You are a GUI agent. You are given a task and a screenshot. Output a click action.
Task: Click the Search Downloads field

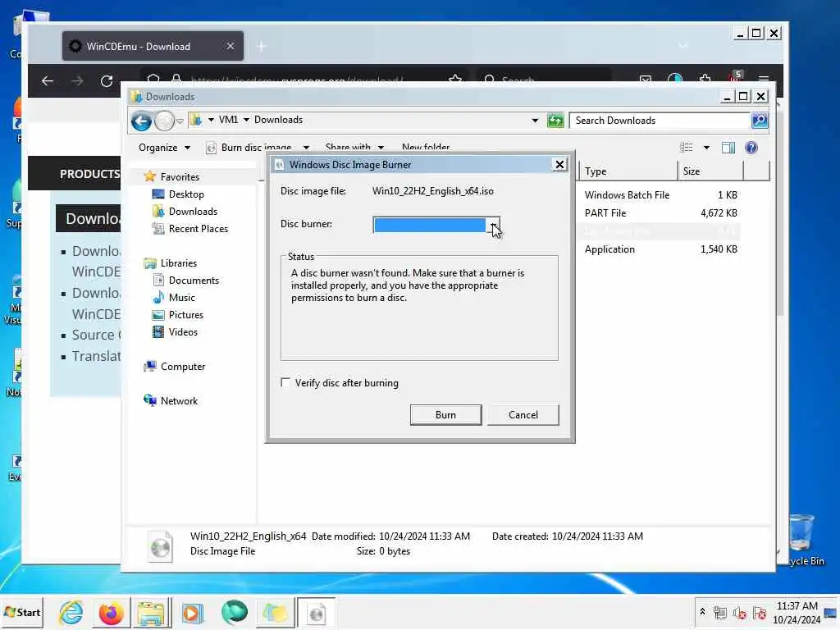pyautogui.click(x=660, y=121)
